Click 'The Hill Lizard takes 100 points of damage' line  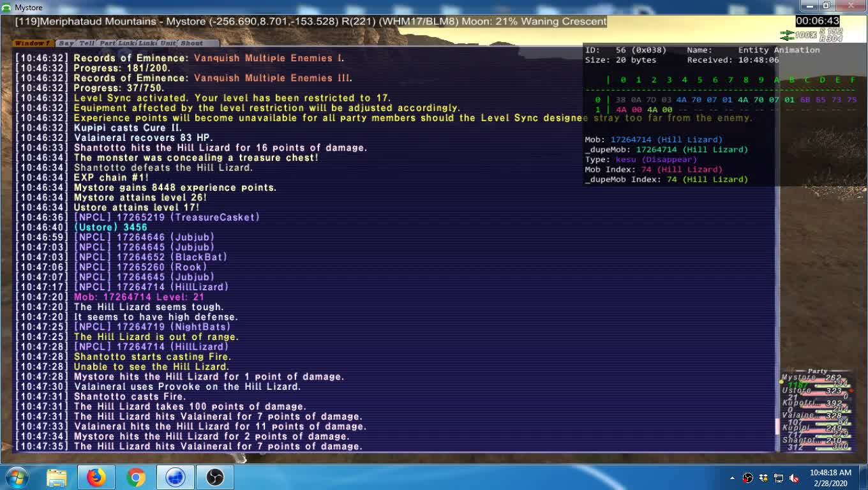[161, 406]
